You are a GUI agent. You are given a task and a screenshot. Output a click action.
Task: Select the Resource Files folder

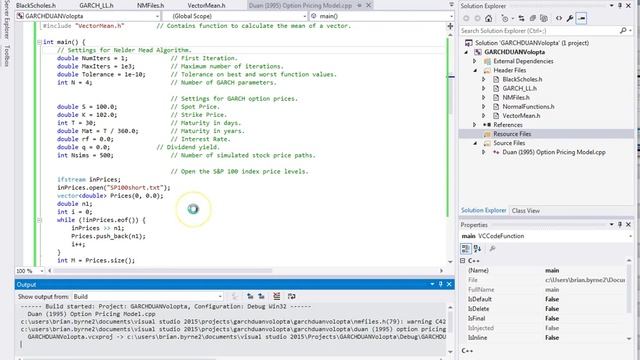tap(512, 134)
